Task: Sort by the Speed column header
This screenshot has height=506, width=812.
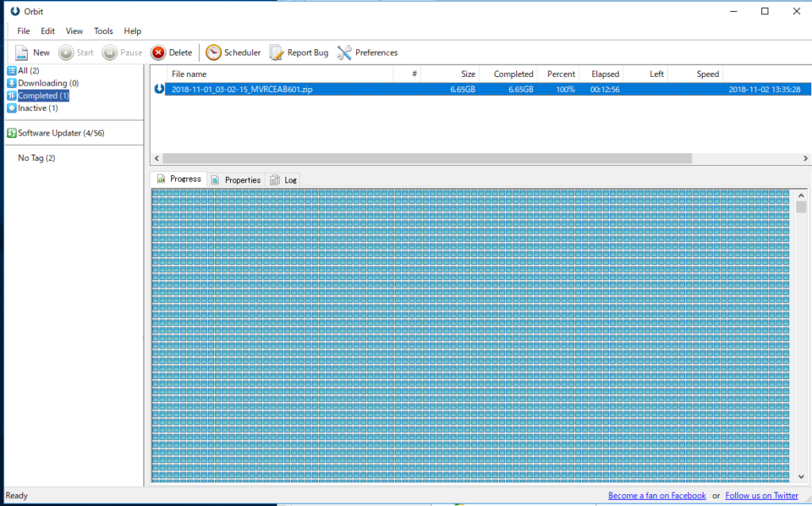Action: coord(695,74)
